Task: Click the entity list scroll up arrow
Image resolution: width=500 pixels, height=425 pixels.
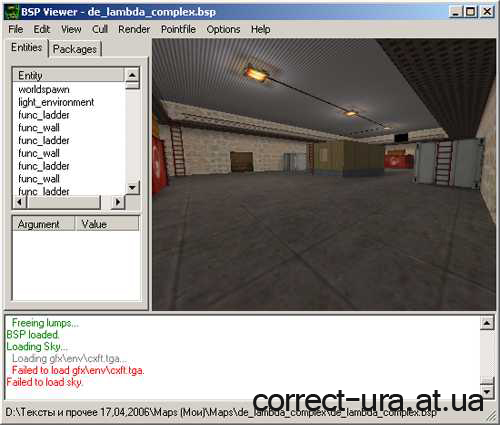Action: pos(132,75)
